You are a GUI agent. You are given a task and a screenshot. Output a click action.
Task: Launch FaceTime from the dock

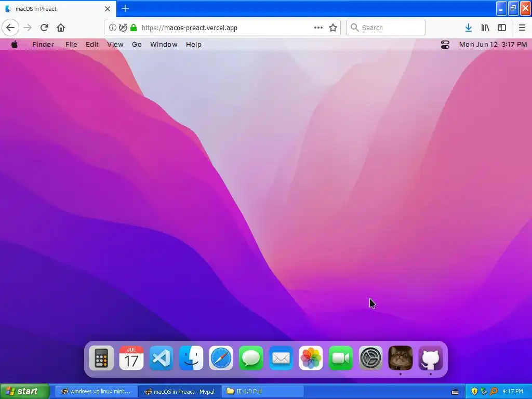(x=341, y=358)
